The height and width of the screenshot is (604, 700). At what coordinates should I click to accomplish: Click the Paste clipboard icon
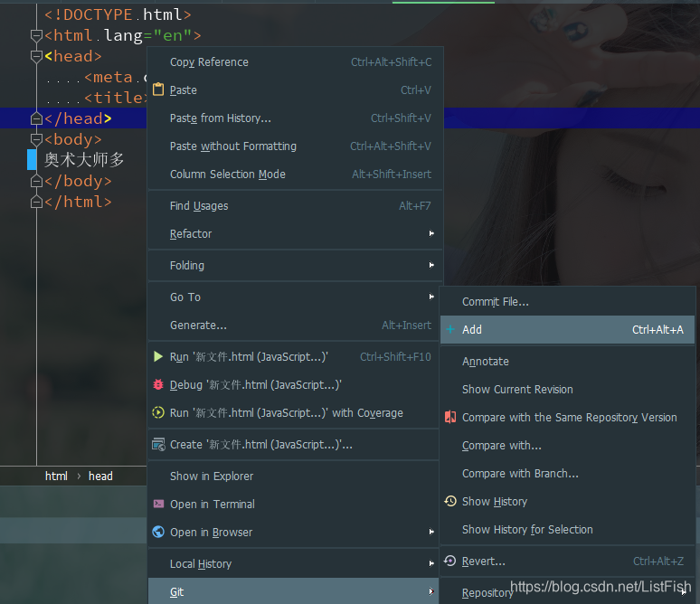click(x=158, y=90)
